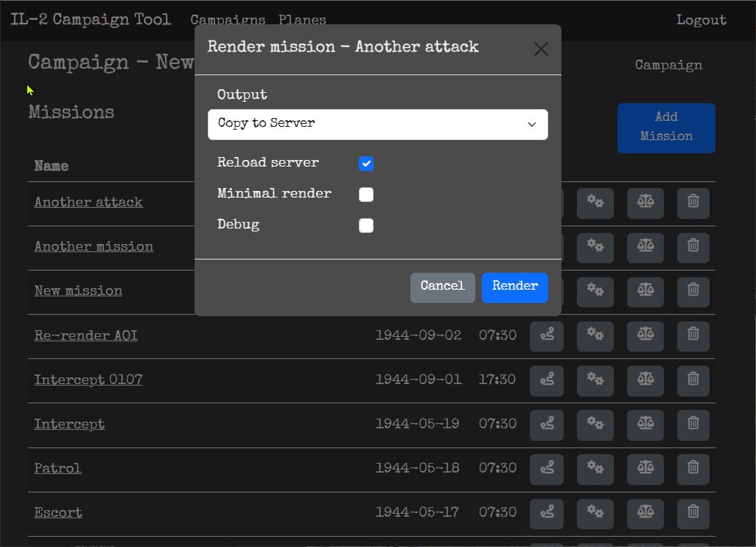Click route icon in Intercept row
Viewport: 756px width, 547px height.
click(546, 424)
